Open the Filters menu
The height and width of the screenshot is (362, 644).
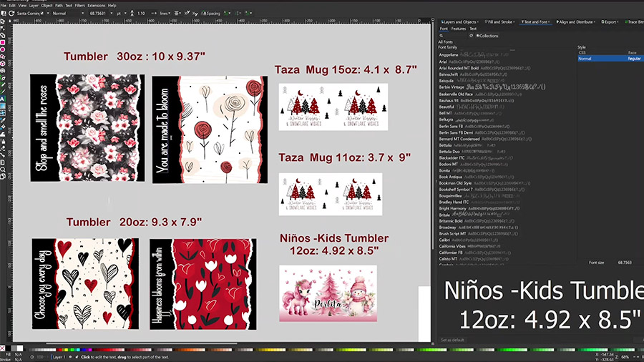pyautogui.click(x=79, y=6)
